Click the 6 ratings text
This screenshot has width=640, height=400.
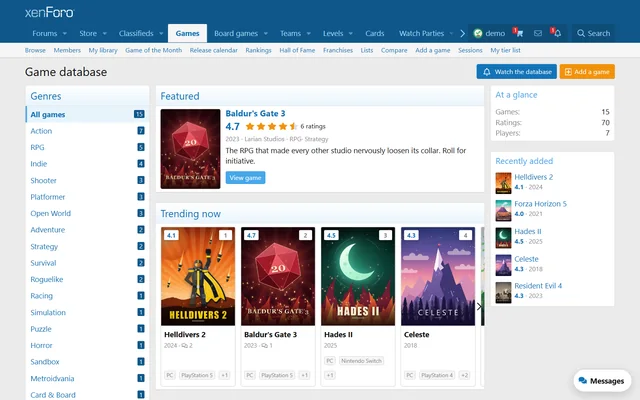(x=313, y=127)
